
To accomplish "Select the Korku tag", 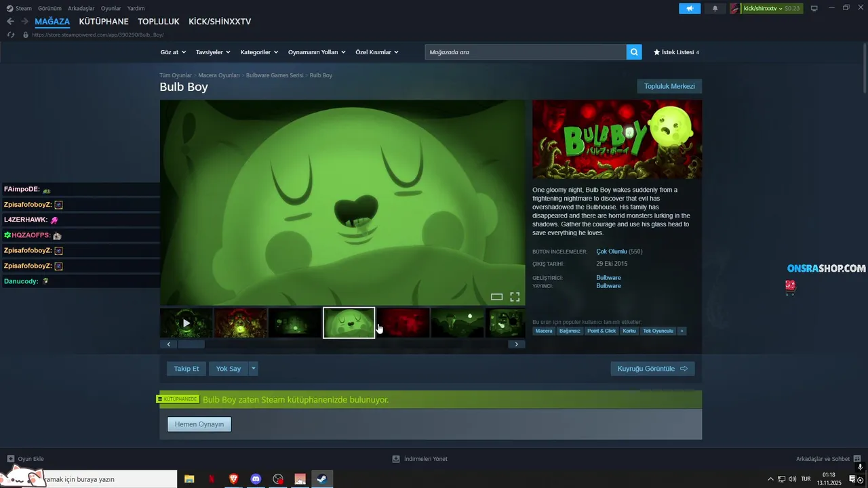I will [629, 331].
